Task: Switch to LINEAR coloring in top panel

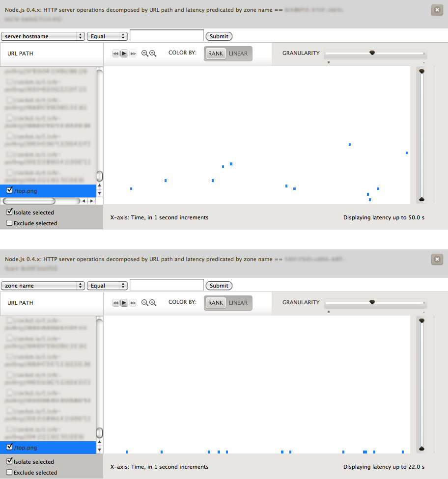Action: pos(238,53)
